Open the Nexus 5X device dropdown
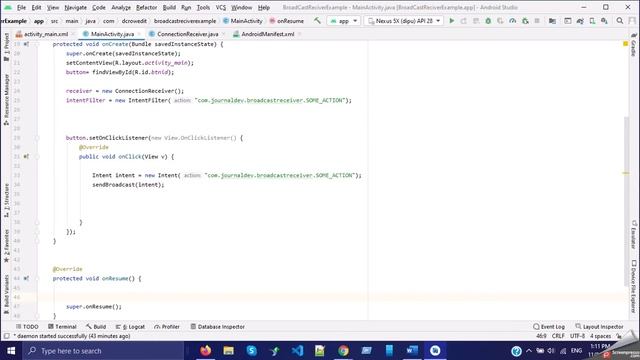640x360 pixels. (x=404, y=20)
